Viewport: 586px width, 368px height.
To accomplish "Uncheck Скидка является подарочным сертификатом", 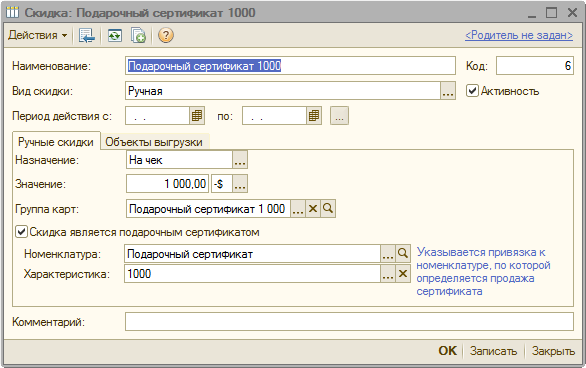I will 21,232.
